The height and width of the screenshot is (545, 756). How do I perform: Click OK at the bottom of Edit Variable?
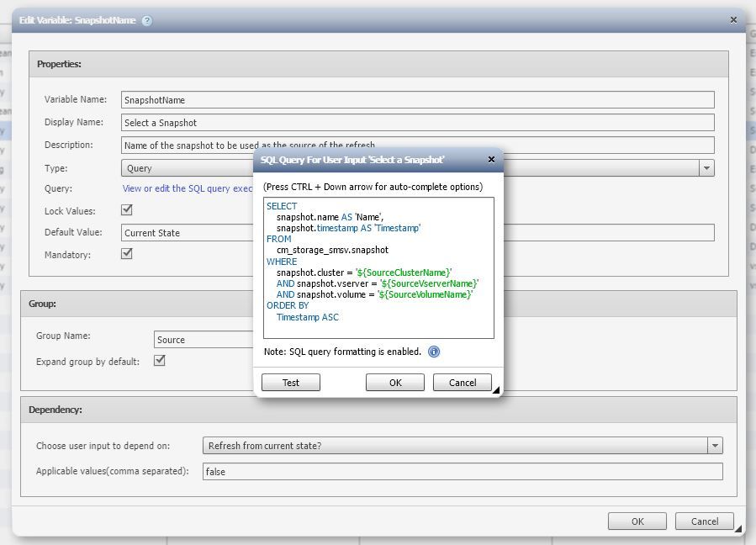click(x=637, y=521)
